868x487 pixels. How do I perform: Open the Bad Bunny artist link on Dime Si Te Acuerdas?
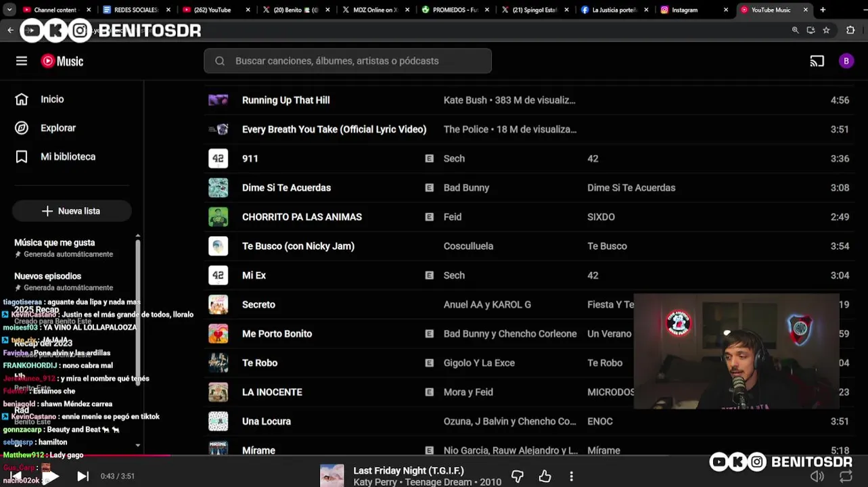point(466,187)
